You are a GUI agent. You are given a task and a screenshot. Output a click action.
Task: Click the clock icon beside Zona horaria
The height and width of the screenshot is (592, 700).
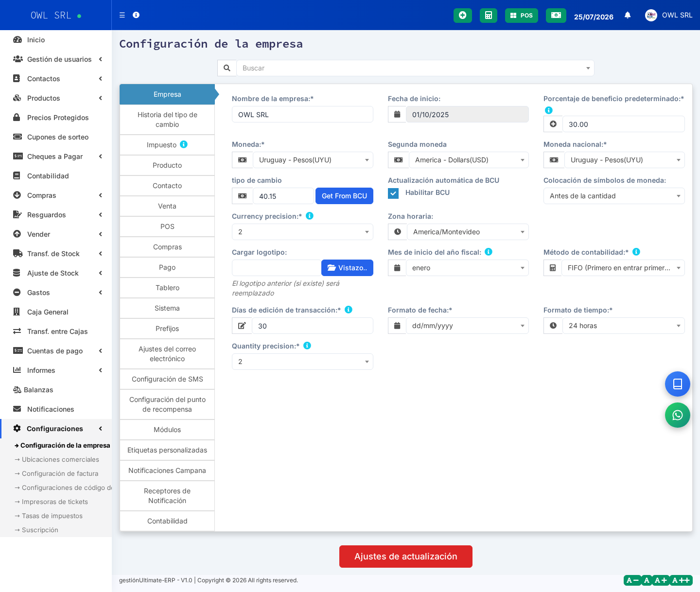(x=398, y=232)
